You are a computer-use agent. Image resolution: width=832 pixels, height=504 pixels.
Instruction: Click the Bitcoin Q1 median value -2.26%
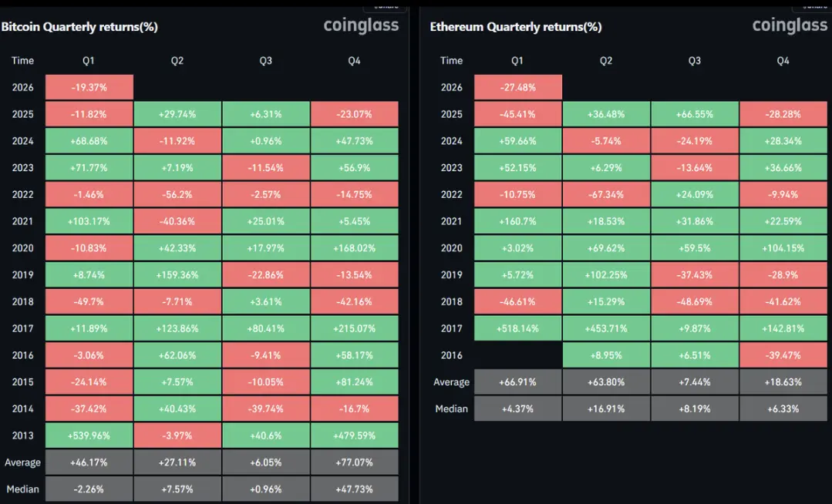[89, 489]
